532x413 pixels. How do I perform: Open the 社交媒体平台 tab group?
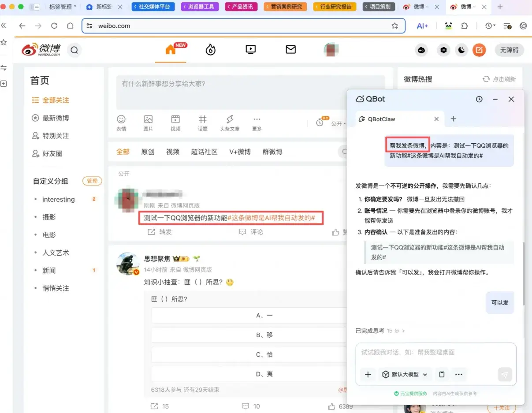click(153, 7)
